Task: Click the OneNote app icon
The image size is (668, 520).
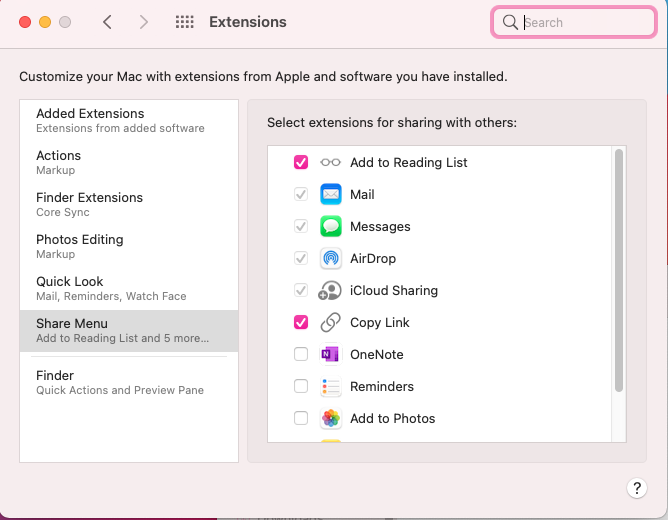Action: [x=331, y=354]
